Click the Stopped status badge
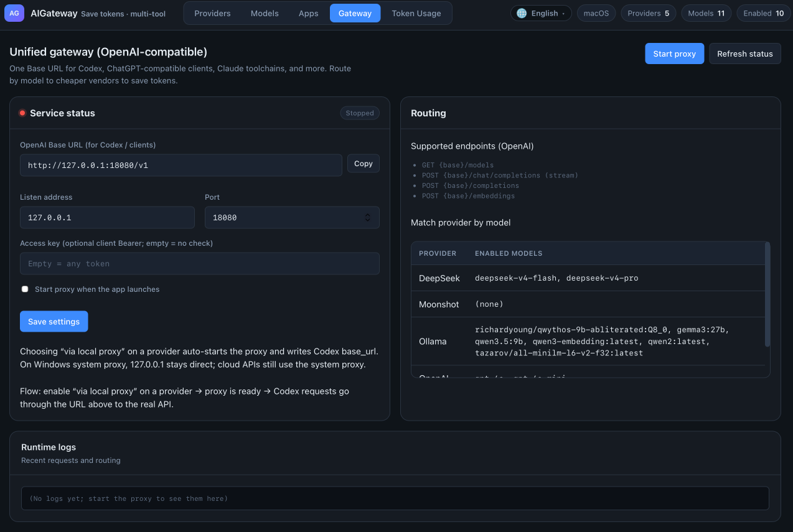Viewport: 793px width, 532px height. pos(360,113)
